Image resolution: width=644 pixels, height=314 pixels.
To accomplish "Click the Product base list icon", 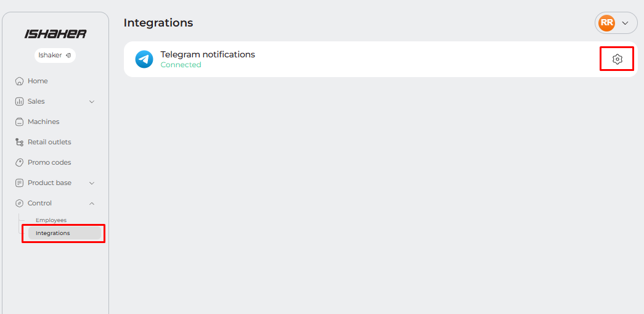I will pos(19,183).
